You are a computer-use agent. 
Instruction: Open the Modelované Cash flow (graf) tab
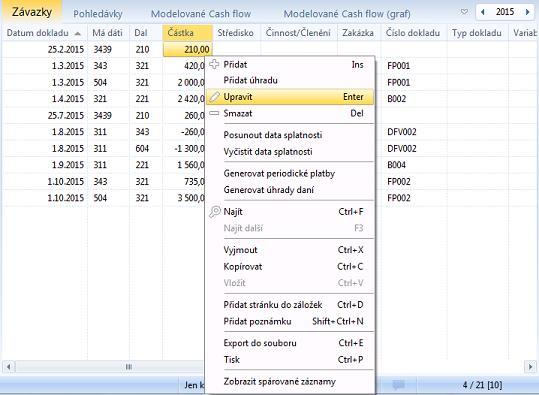[x=347, y=14]
